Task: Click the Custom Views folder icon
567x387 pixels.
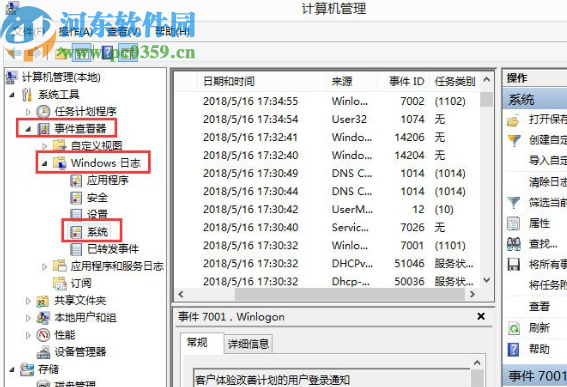Action: click(60, 146)
